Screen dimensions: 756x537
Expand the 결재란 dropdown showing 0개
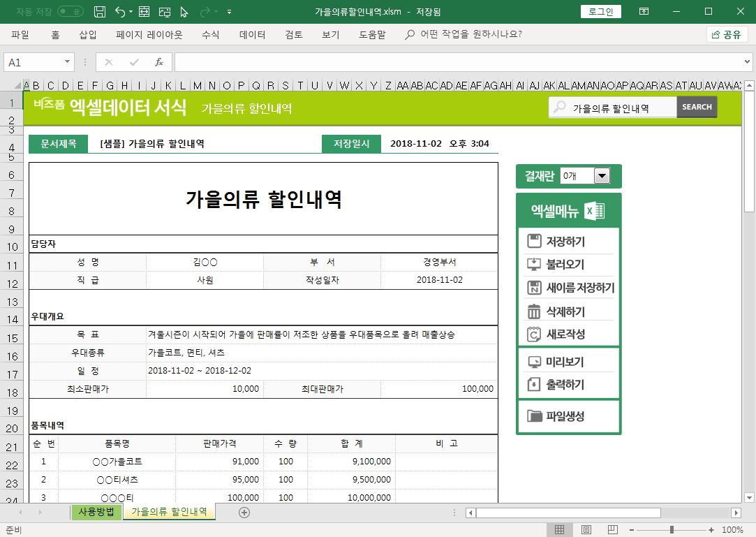pyautogui.click(x=601, y=177)
